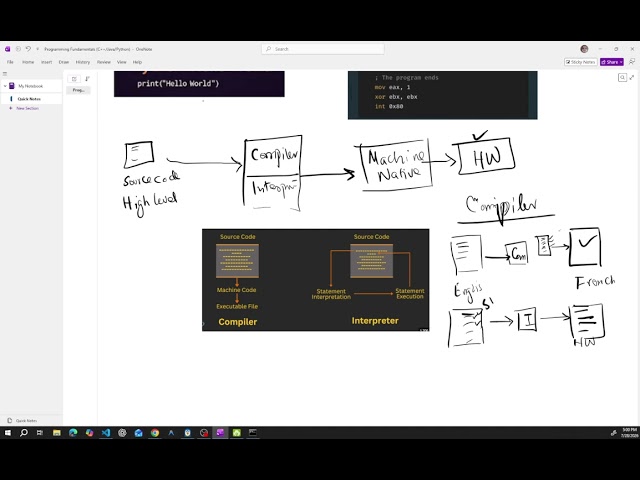Click the Share button
Screen dimensions: 640x480
click(610, 62)
